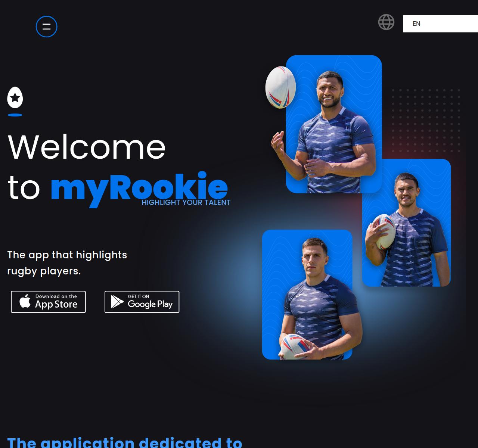Select the right player photo card
This screenshot has height=448, width=478.
click(406, 223)
